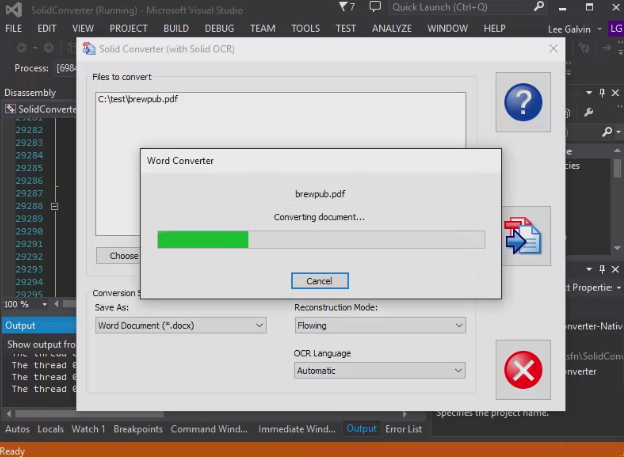
Task: Switch to the Watch 1 tab
Action: pos(88,429)
